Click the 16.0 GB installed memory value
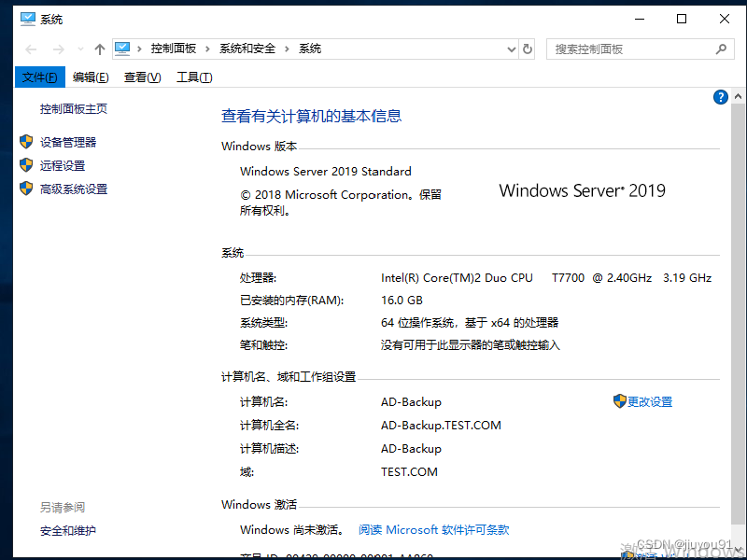The height and width of the screenshot is (560, 747). tap(402, 301)
